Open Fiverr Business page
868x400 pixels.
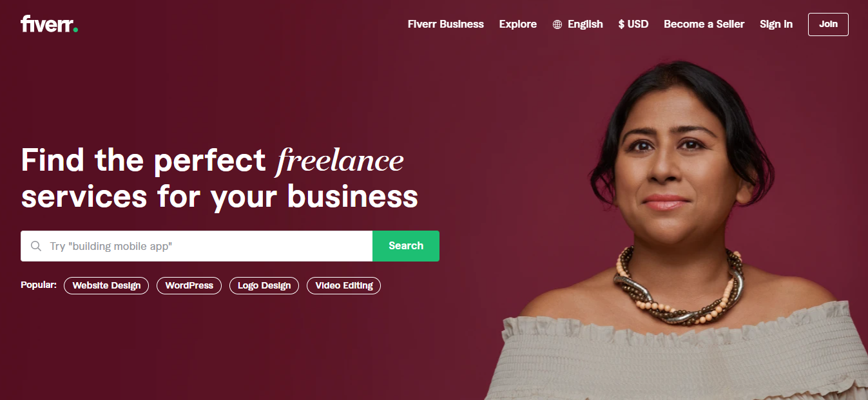(446, 24)
